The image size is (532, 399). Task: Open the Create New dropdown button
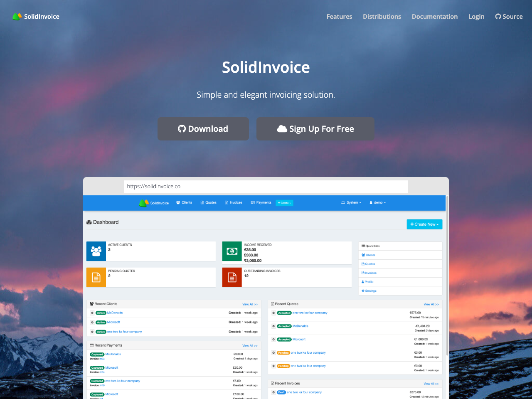424,224
